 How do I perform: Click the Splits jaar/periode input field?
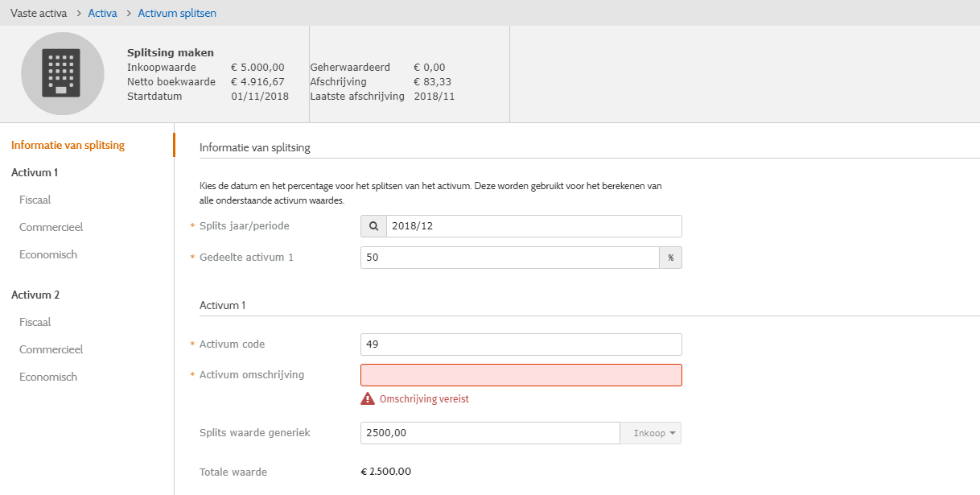coord(533,226)
